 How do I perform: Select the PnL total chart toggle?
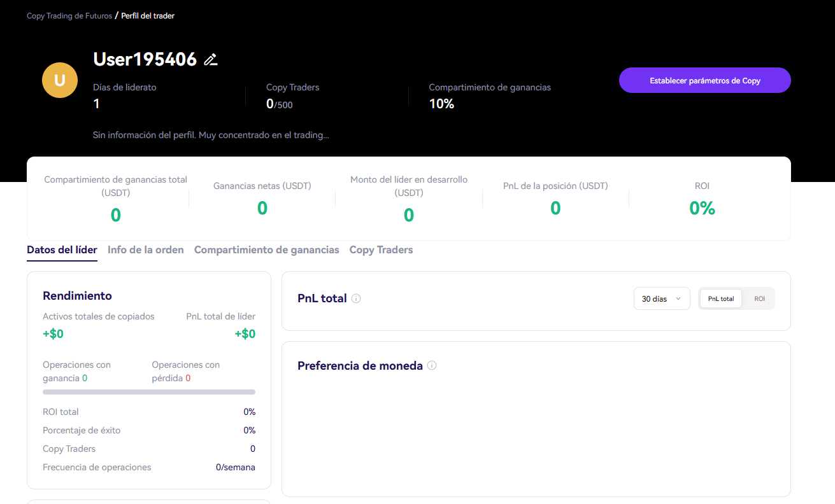pos(720,298)
